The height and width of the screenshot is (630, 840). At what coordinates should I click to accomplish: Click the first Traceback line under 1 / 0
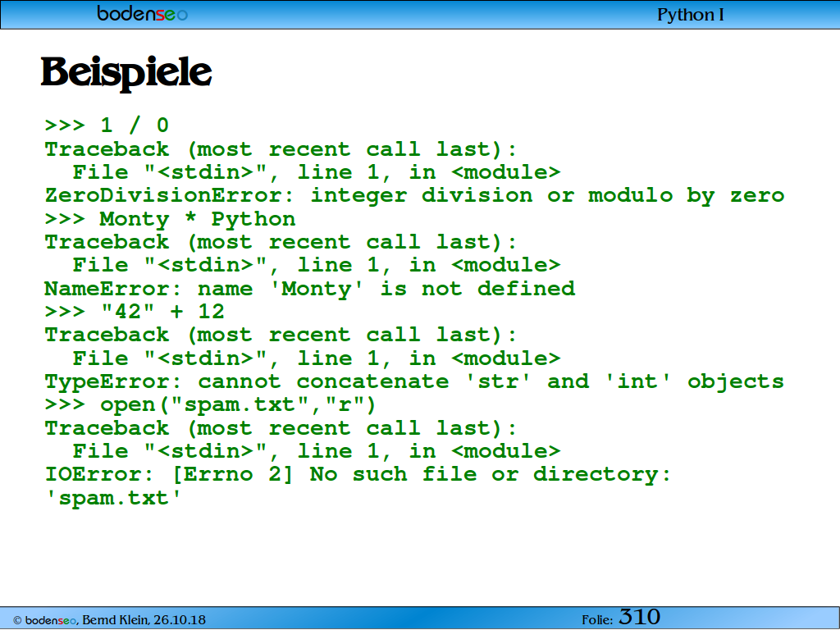pyautogui.click(x=281, y=149)
